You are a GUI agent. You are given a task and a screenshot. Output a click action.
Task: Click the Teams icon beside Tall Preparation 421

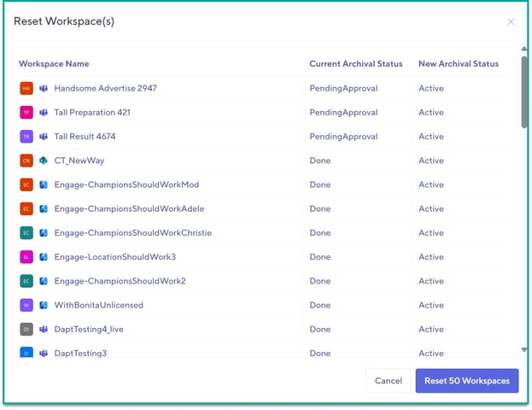43,113
